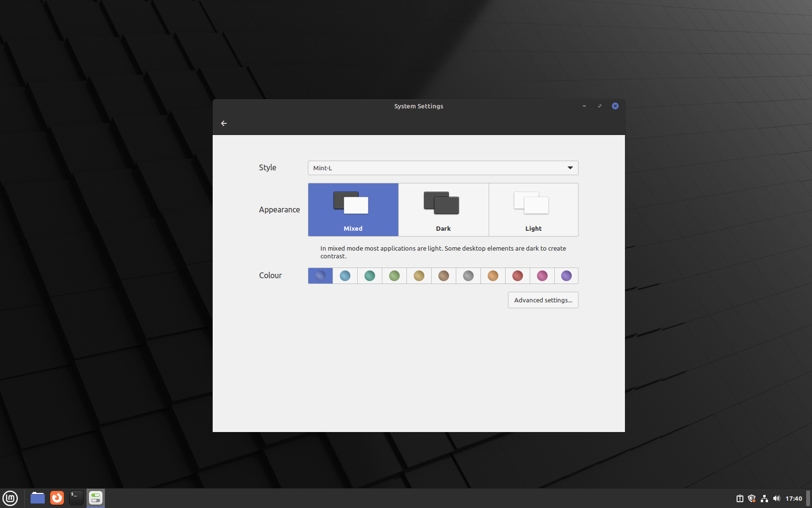The image size is (812, 508).
Task: Open the Files folder launcher in the panel
Action: point(38,498)
